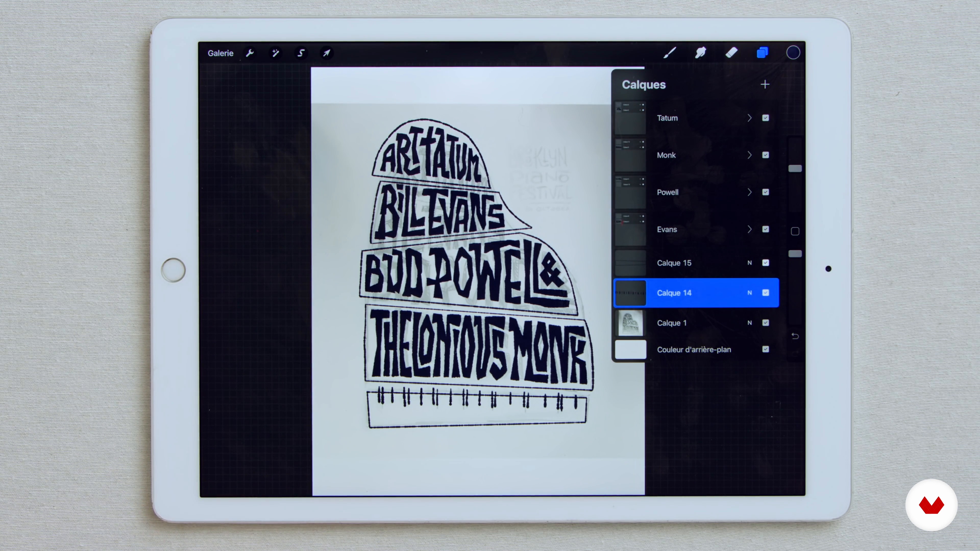Screen dimensions: 980x551
Task: Tap the Powell group thumbnail
Action: coord(630,192)
